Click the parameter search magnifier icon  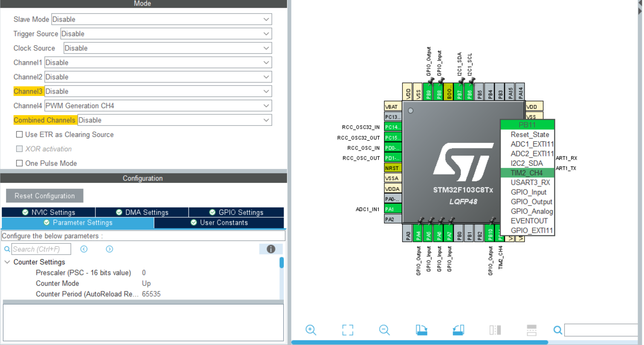[x=7, y=249]
